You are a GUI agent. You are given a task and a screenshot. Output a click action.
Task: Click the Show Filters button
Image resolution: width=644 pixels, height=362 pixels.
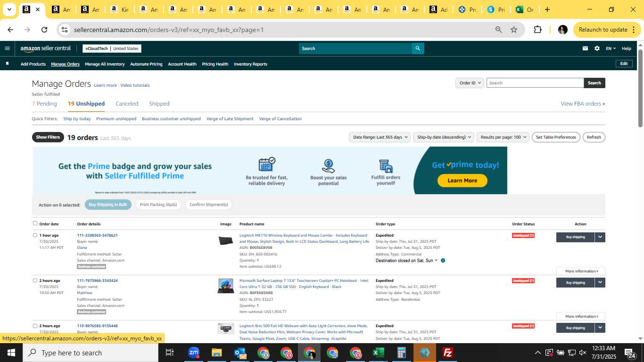[48, 137]
